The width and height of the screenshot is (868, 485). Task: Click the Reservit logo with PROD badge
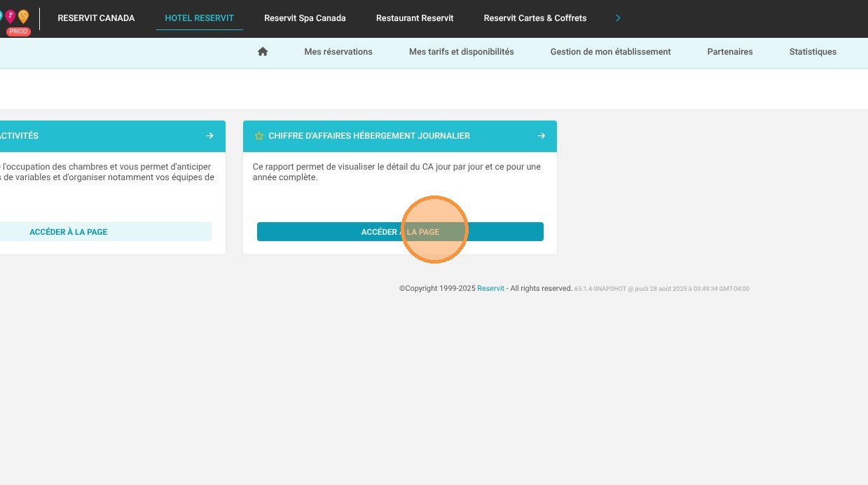click(15, 20)
